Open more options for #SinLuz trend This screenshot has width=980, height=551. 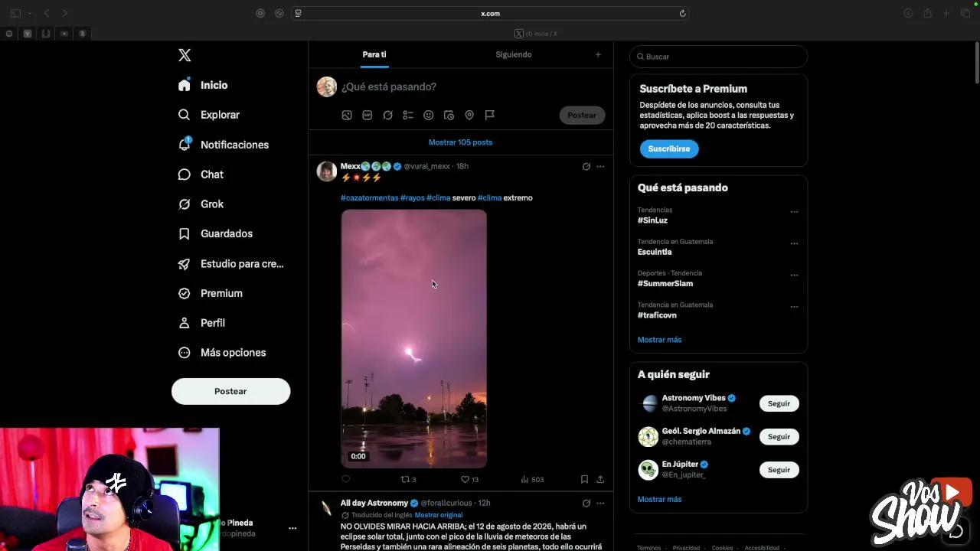tap(794, 212)
